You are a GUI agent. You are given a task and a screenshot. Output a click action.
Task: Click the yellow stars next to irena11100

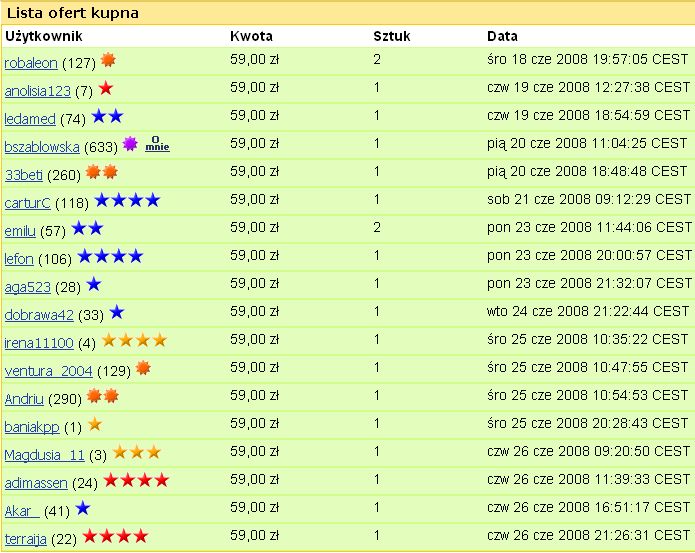(x=134, y=341)
